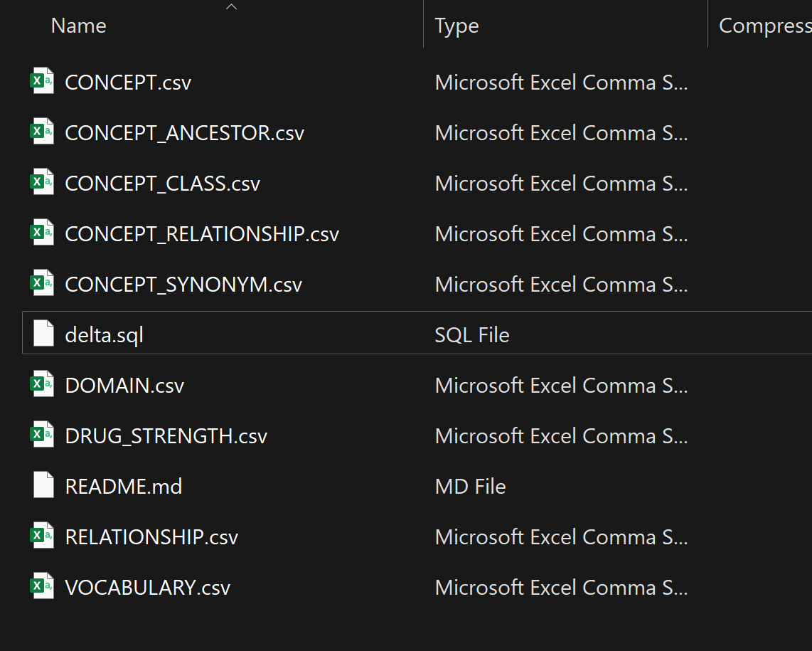Click the MD File type cell

470,487
